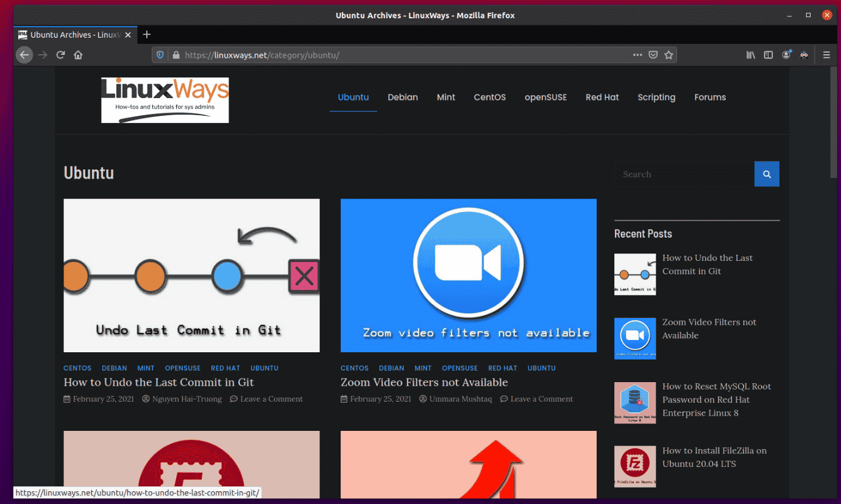Click OPENSUSE tag under Git article
The height and width of the screenshot is (504, 841).
(x=183, y=368)
